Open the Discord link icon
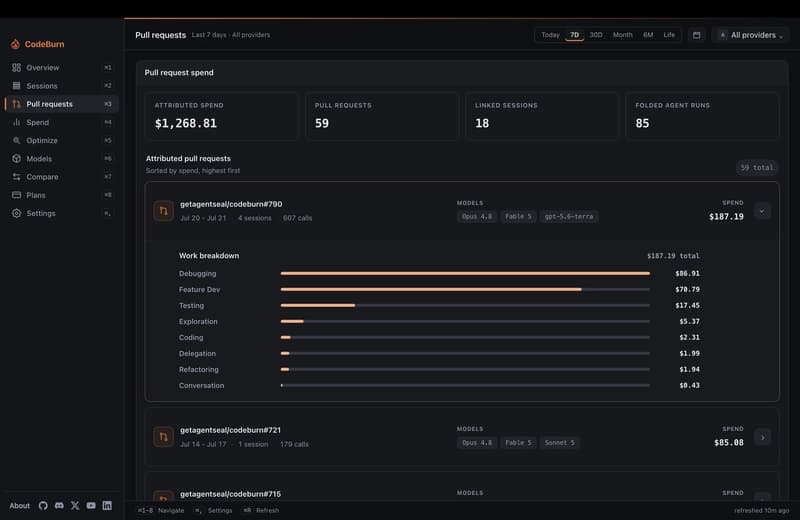The height and width of the screenshot is (520, 800). click(x=59, y=506)
